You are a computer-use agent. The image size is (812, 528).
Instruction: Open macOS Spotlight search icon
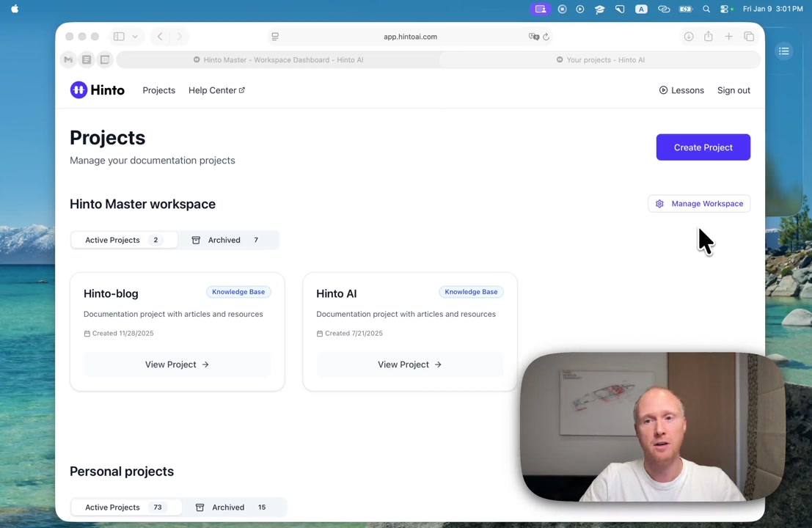pos(706,10)
